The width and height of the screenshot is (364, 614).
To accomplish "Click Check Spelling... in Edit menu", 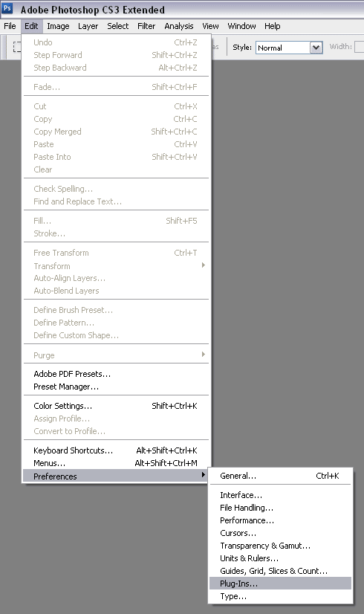I will coord(116,189).
